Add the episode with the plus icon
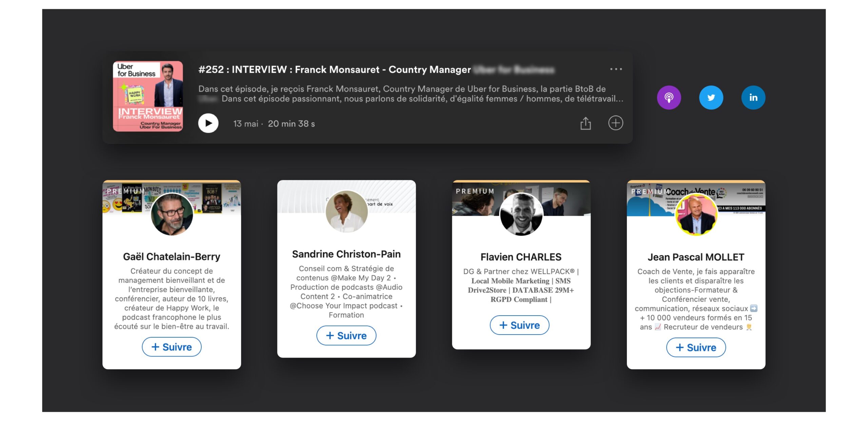The image size is (868, 421). click(616, 123)
